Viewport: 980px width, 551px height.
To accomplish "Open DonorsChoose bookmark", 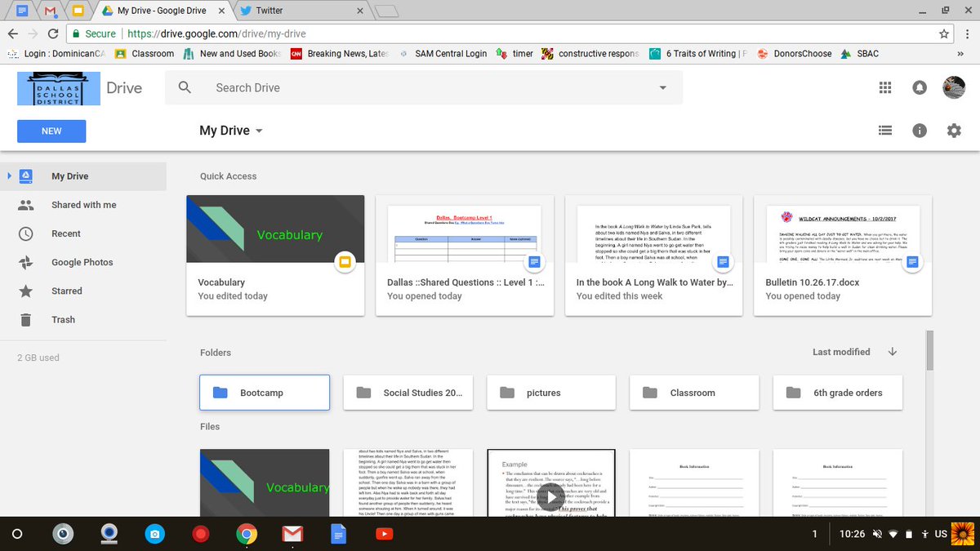I will 794,54.
